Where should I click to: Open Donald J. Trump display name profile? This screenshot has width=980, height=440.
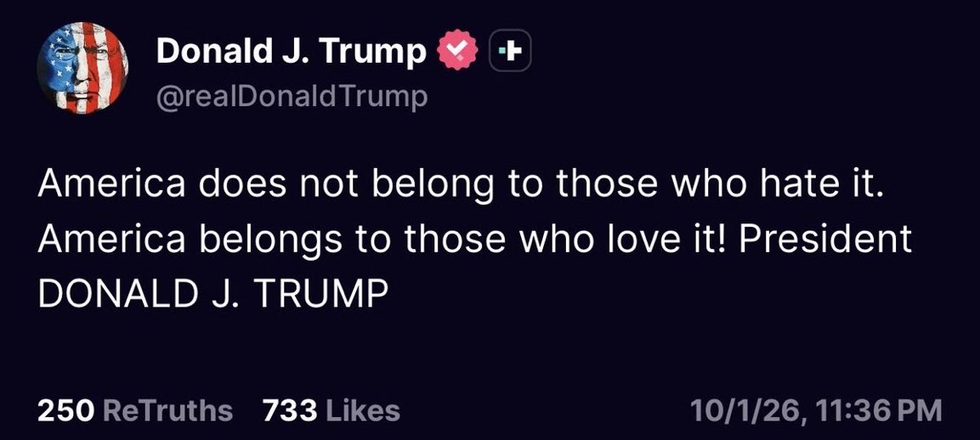tap(292, 52)
